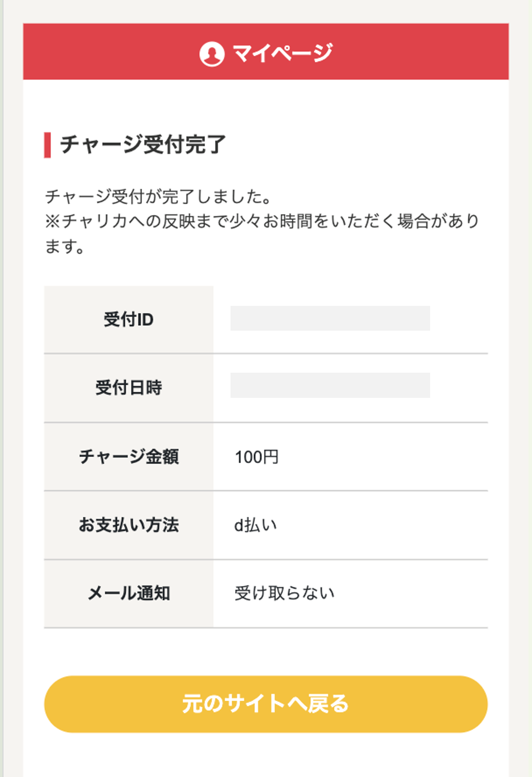Click the user profile icon in header
This screenshot has height=777, width=532.
tap(212, 53)
